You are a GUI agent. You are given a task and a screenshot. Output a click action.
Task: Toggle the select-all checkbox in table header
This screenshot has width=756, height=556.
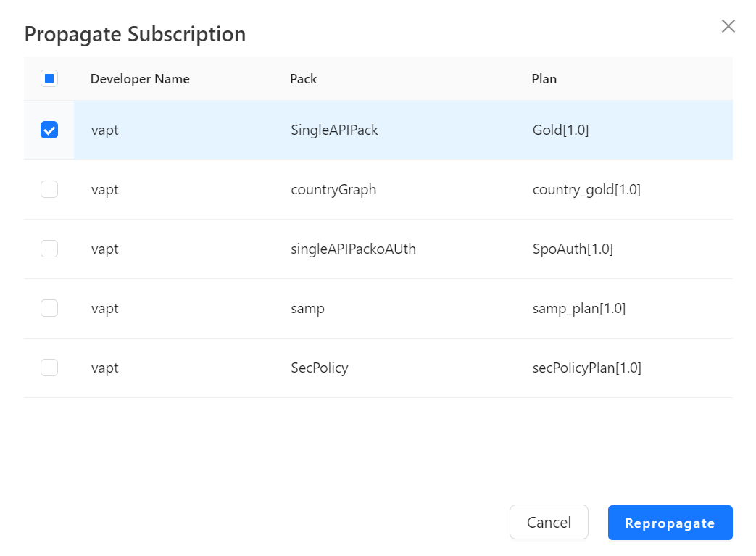[x=49, y=78]
